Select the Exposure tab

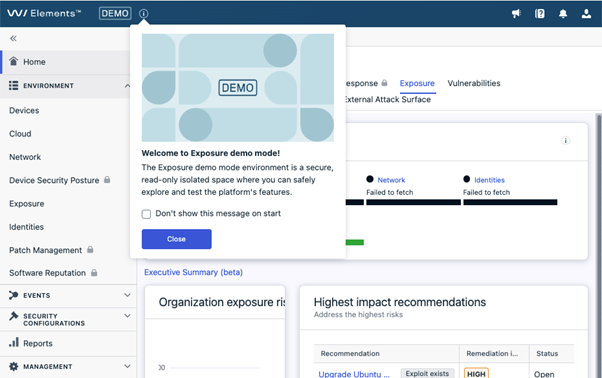point(417,83)
